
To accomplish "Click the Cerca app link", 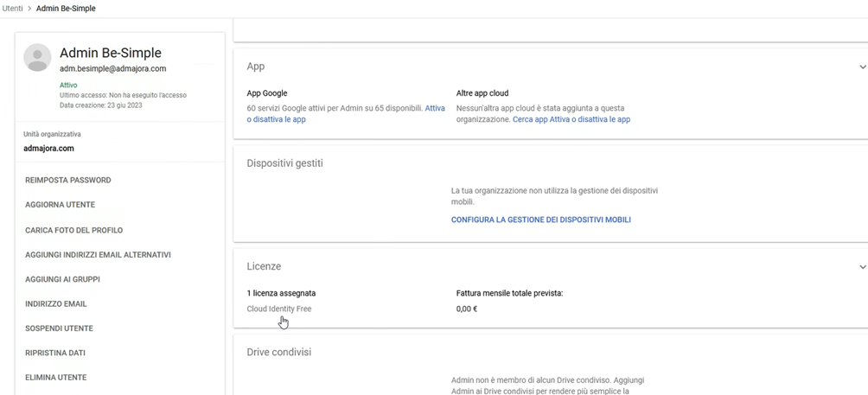I will pyautogui.click(x=530, y=119).
